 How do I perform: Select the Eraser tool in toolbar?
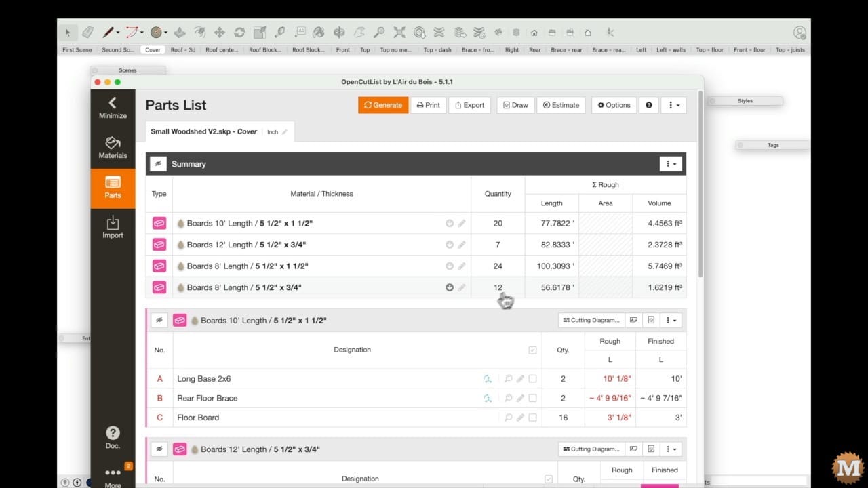point(87,32)
